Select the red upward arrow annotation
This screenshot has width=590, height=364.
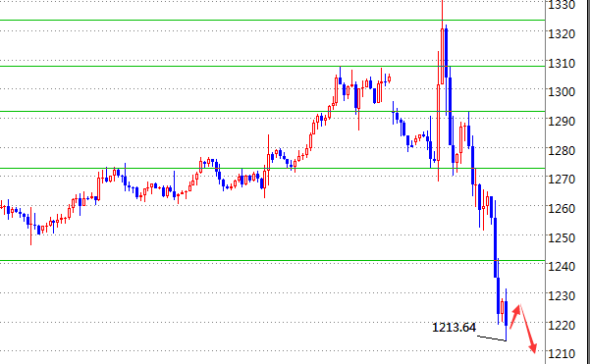click(515, 316)
